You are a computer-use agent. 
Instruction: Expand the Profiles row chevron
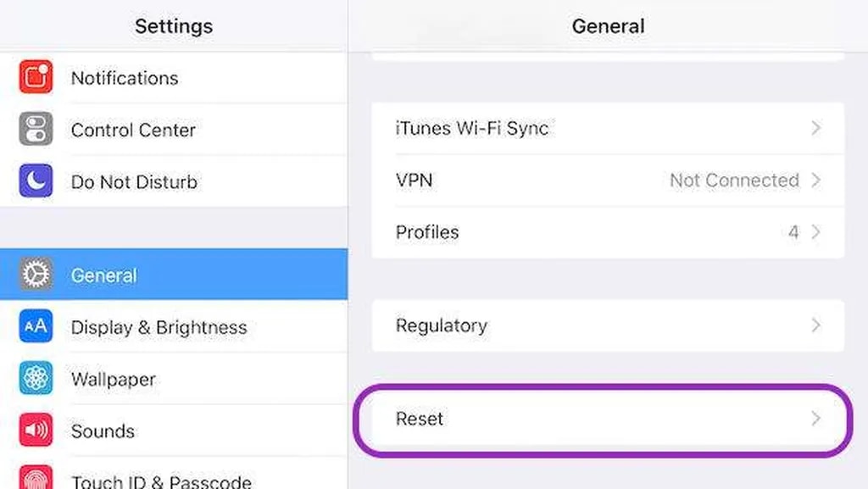pos(815,232)
